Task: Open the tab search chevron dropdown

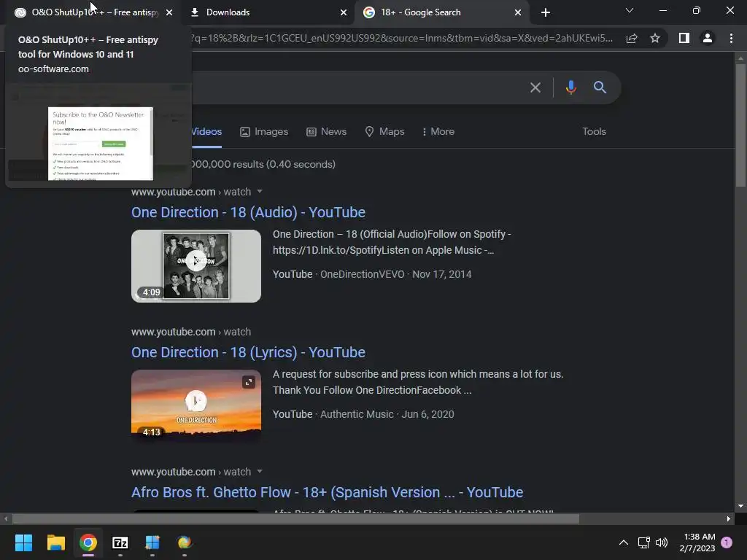Action: [630, 10]
